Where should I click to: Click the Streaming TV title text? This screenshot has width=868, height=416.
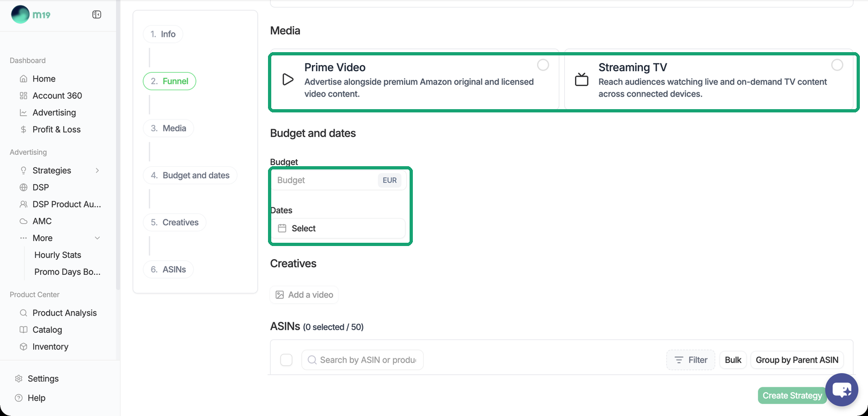point(633,67)
